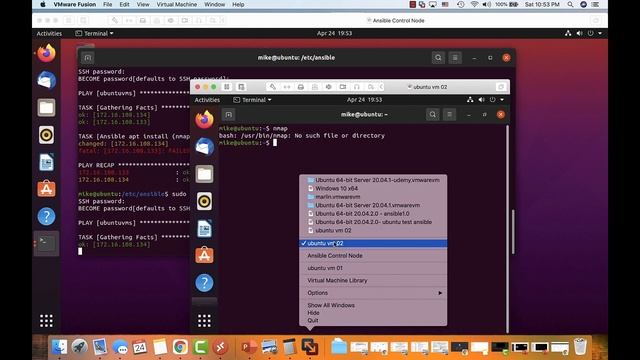
Task: Search in the mike@ubuntu: ~ terminal
Action: [x=433, y=114]
